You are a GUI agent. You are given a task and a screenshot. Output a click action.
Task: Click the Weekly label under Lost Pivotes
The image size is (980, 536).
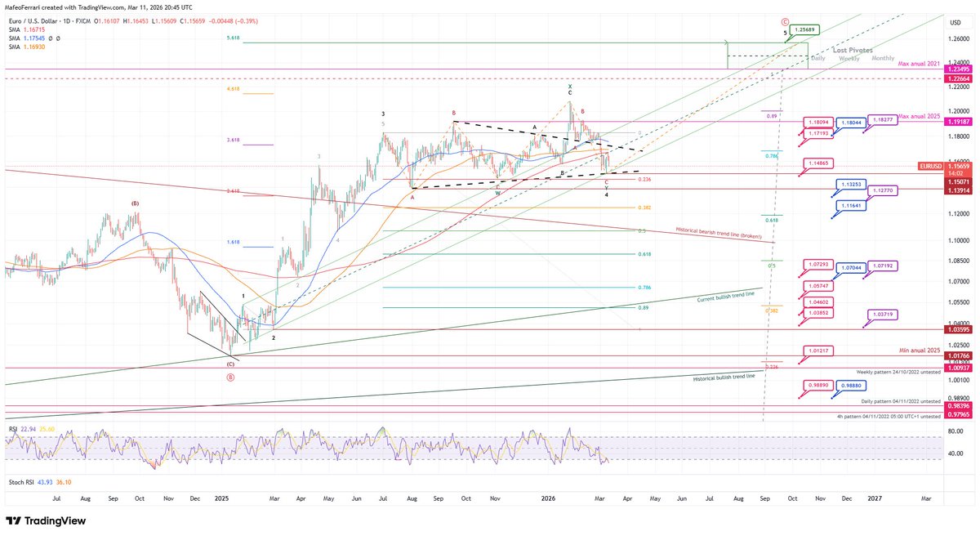849,58
